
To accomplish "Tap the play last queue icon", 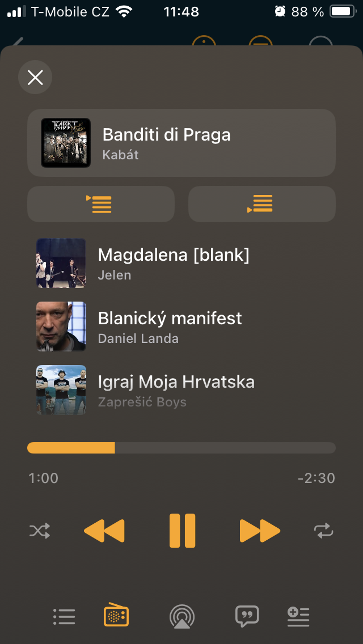I will 262,204.
